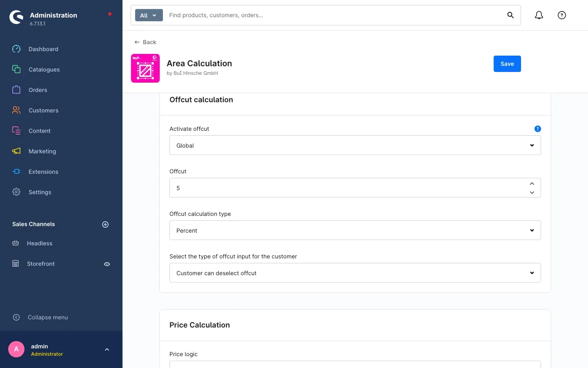Screen dimensions: 588x368
Task: Open the help question mark icon
Action: (562, 15)
